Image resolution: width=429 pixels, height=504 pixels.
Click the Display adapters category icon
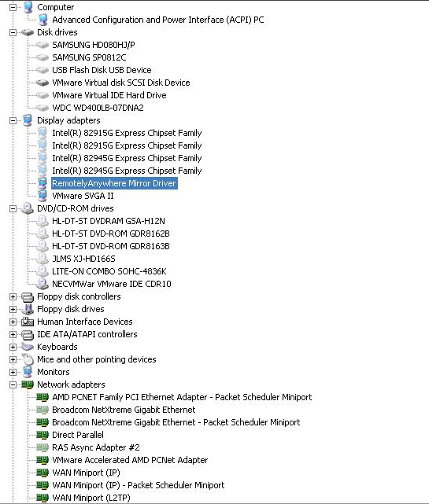tap(28, 120)
